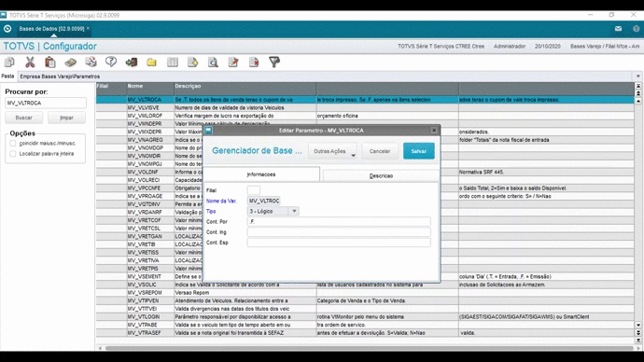Select the MV_VSREPOM row
Image resolution: width=644 pixels, height=362 pixels.
pos(365,293)
